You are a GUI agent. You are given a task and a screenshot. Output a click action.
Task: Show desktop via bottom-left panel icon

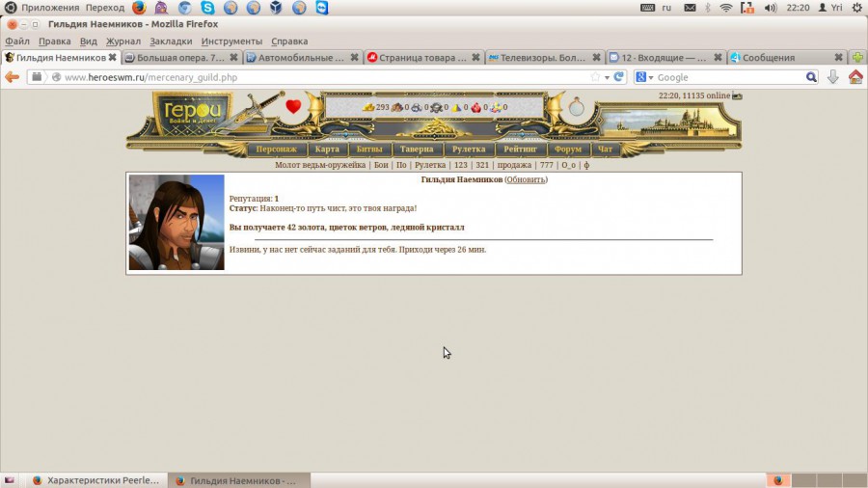point(9,480)
